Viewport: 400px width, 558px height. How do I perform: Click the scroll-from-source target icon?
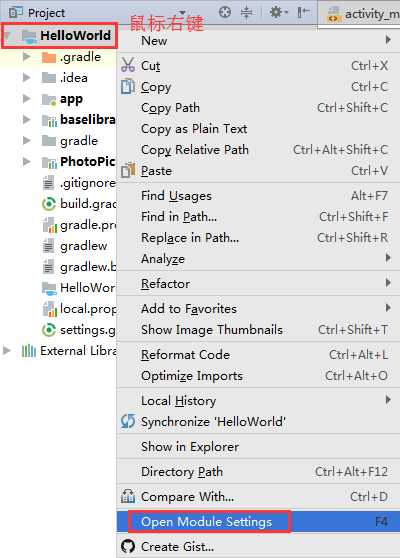point(225,12)
